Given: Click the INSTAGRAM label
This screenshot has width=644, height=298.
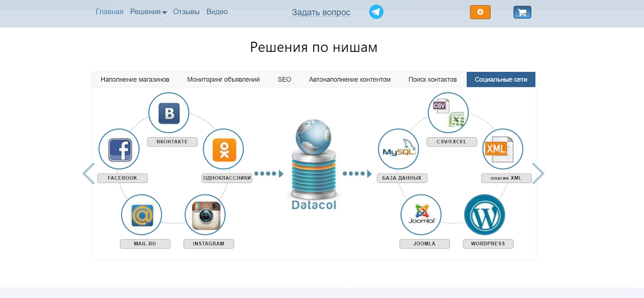Looking at the screenshot, I should [x=209, y=244].
